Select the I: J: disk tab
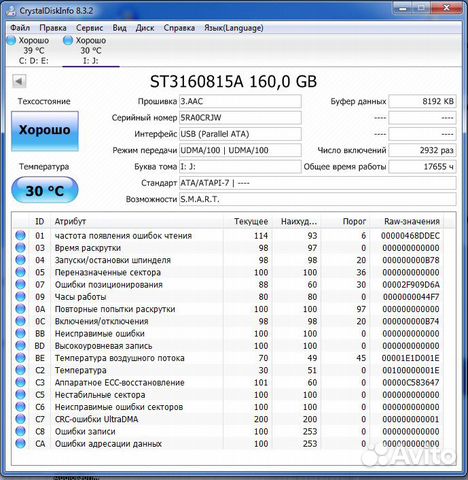The width and height of the screenshot is (468, 480). click(91, 51)
